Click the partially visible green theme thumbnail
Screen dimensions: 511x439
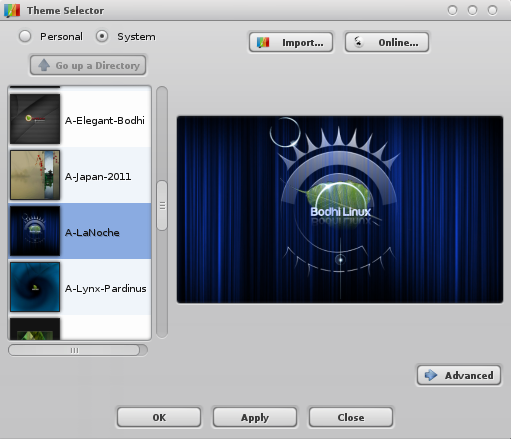pos(35,329)
